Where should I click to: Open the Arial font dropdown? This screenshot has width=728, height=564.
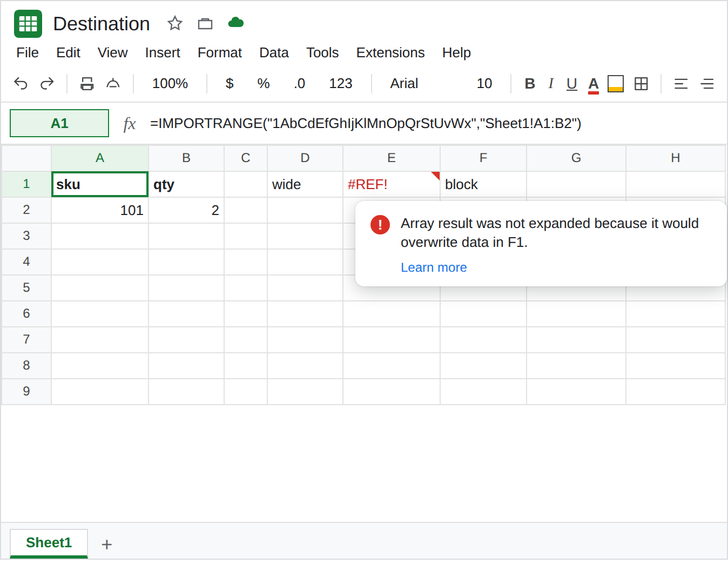point(405,83)
